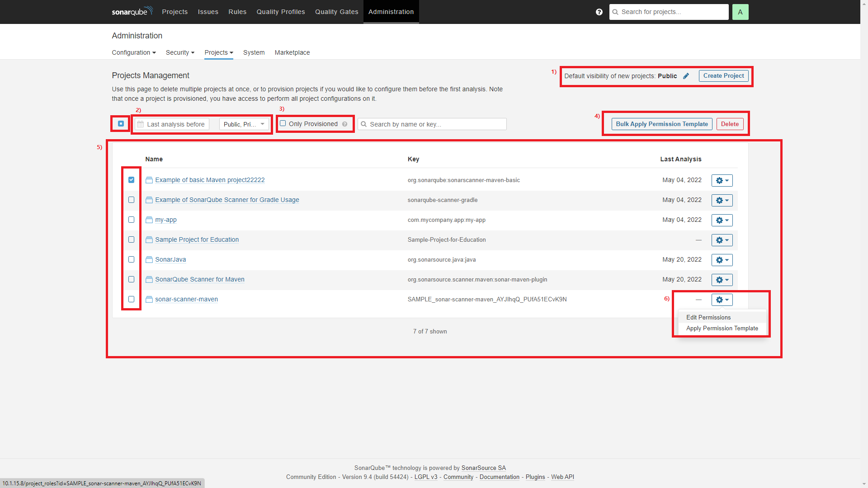Choose Apply Permission Template menu entry
This screenshot has height=488, width=868.
pos(722,328)
